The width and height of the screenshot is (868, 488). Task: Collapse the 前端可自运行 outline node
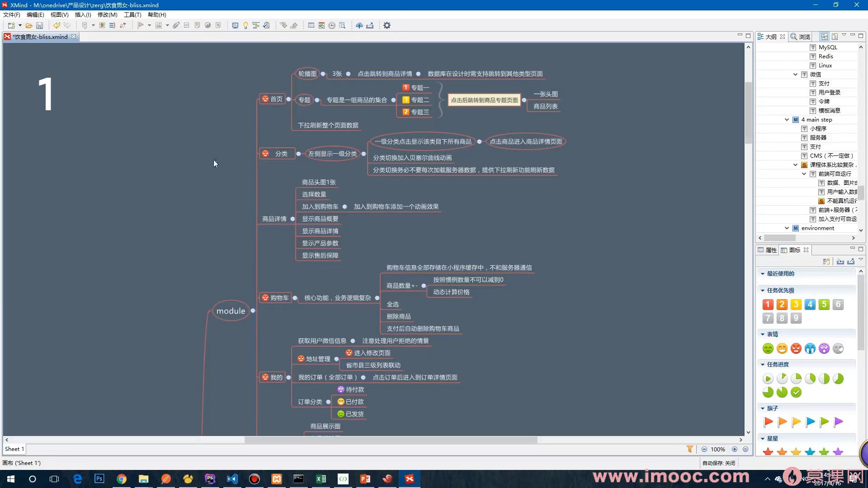(x=804, y=174)
